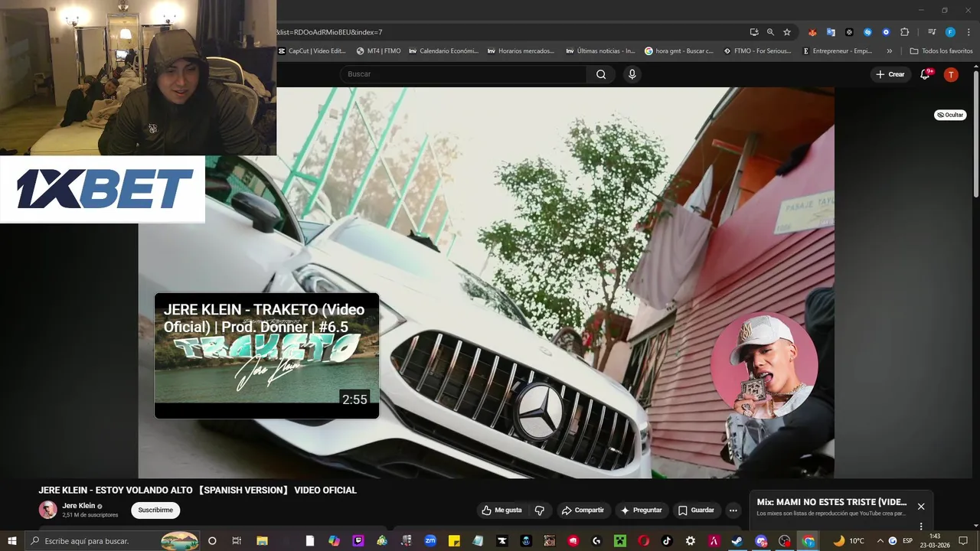This screenshot has height=551, width=980.
Task: Start voice search with the microphone icon
Action: coord(632,74)
